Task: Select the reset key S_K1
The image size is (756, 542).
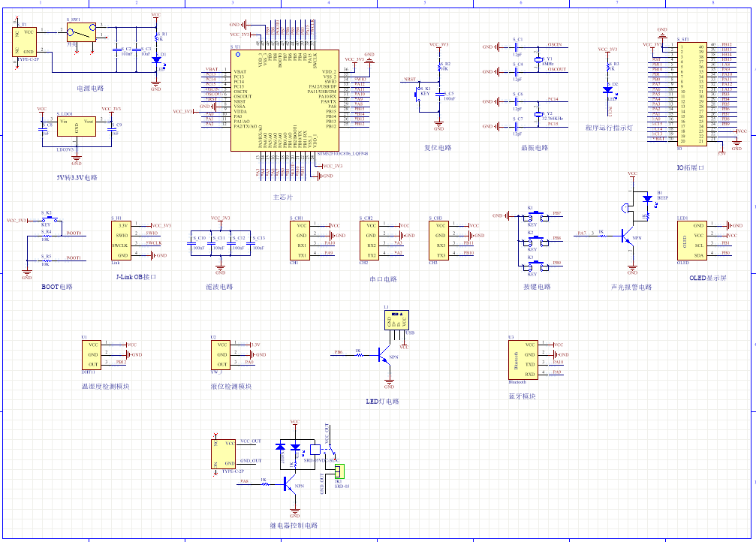Action: [x=419, y=94]
